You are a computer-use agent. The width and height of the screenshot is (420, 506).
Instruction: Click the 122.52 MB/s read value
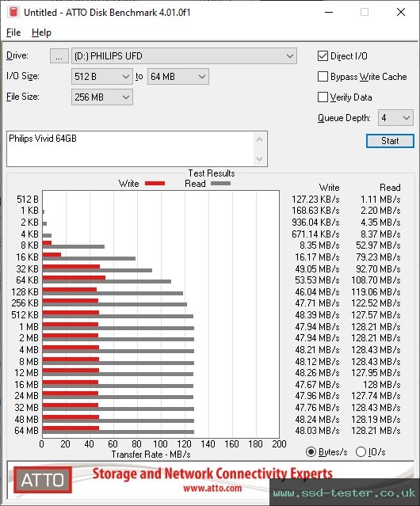point(376,303)
